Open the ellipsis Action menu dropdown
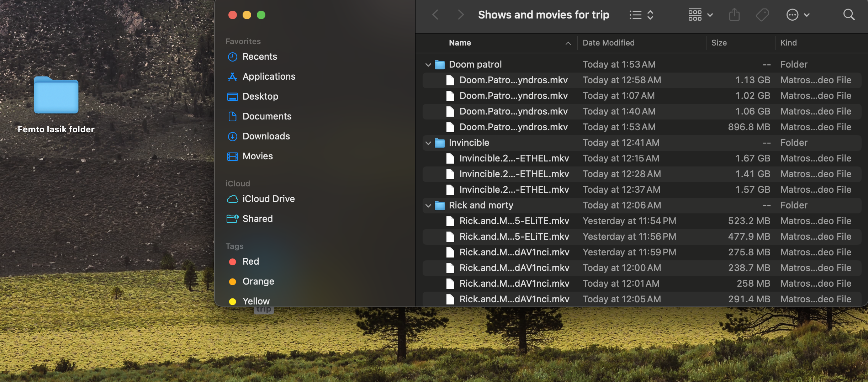The width and height of the screenshot is (868, 382). 797,15
